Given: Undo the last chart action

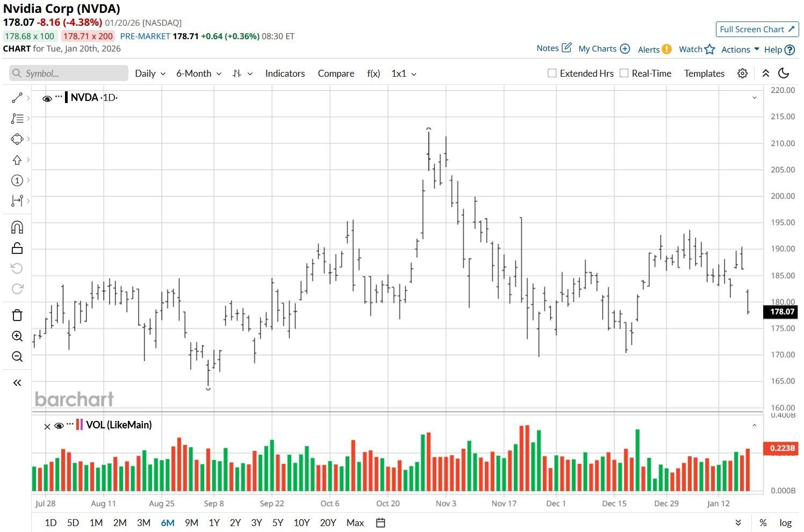Looking at the screenshot, I should coord(17,268).
